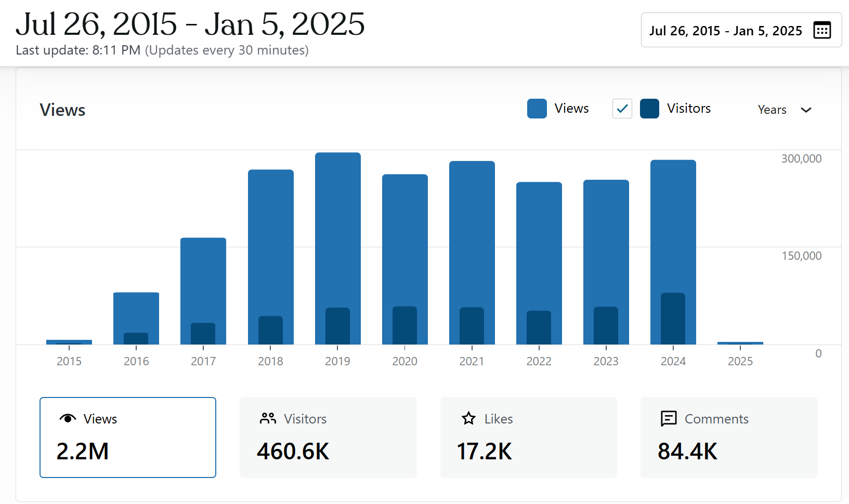
Task: Click the eye icon on Views card
Action: coord(68,419)
